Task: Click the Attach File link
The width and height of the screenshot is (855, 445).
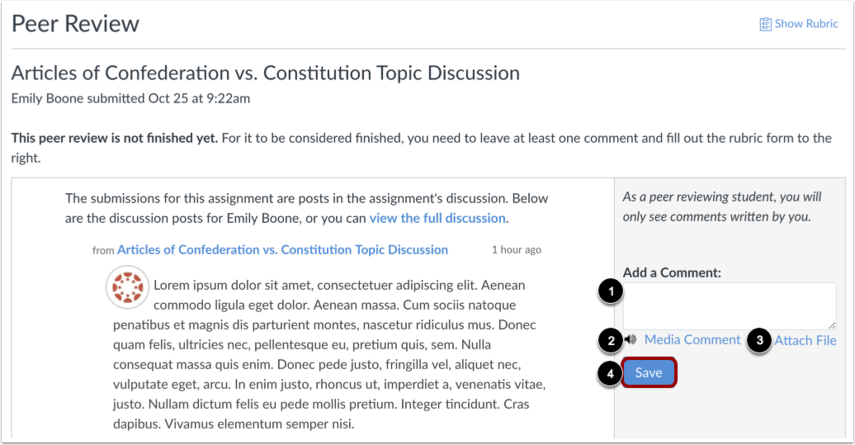Action: click(805, 340)
